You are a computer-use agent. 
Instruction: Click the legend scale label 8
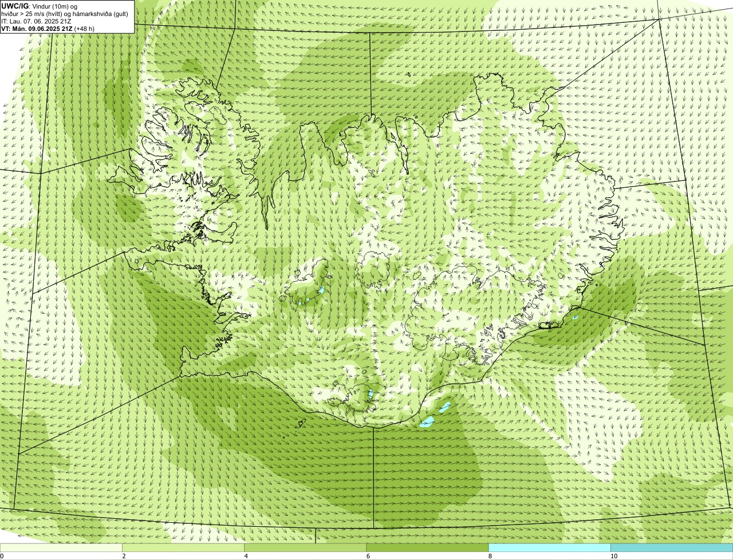click(x=490, y=556)
